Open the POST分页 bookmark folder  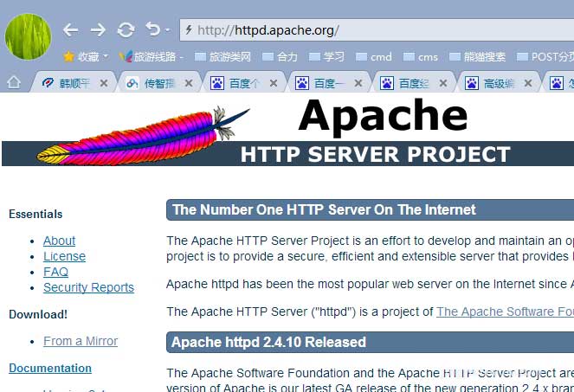click(545, 57)
